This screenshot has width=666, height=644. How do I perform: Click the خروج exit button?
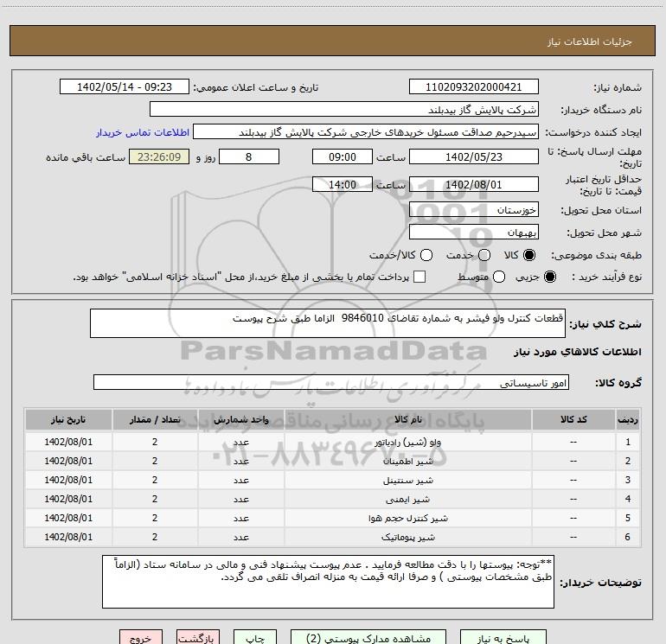tap(141, 638)
